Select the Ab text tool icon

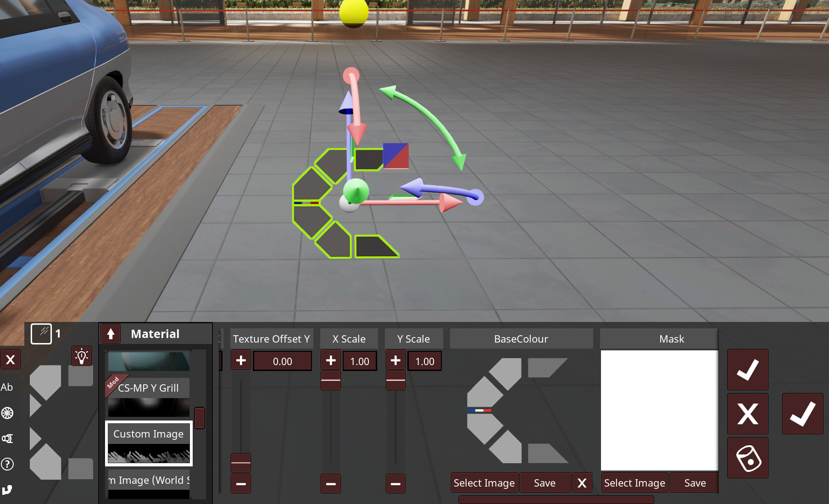click(x=7, y=387)
